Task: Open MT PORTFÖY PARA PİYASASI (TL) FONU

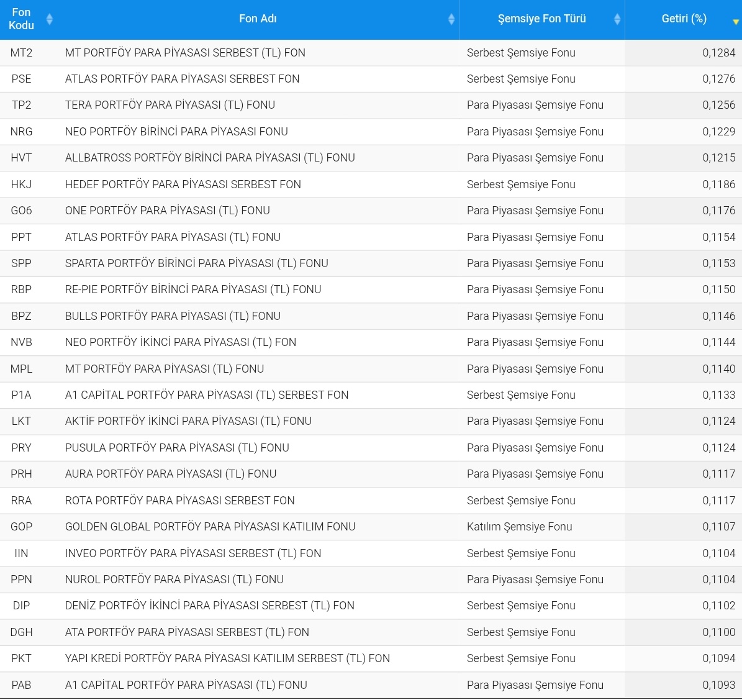Action: point(164,369)
